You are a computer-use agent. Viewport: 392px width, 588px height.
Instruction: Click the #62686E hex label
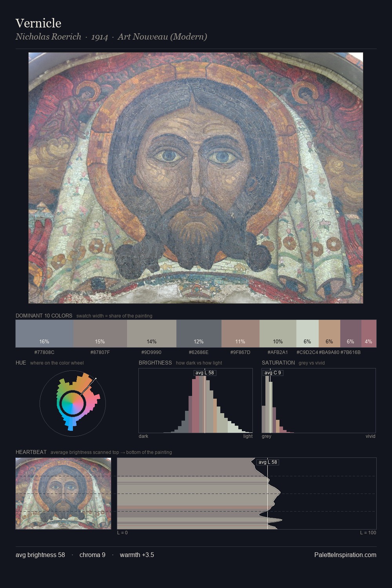point(199,352)
